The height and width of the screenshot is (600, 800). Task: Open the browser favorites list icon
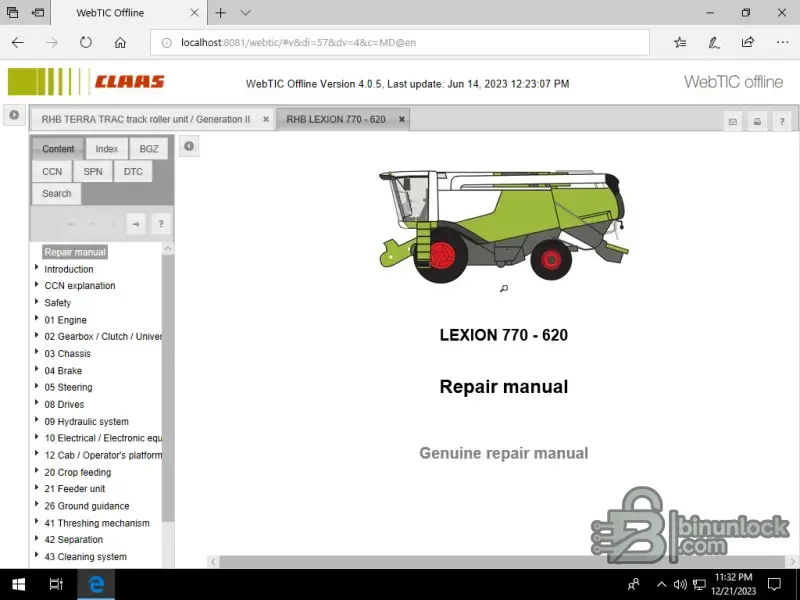tap(680, 42)
